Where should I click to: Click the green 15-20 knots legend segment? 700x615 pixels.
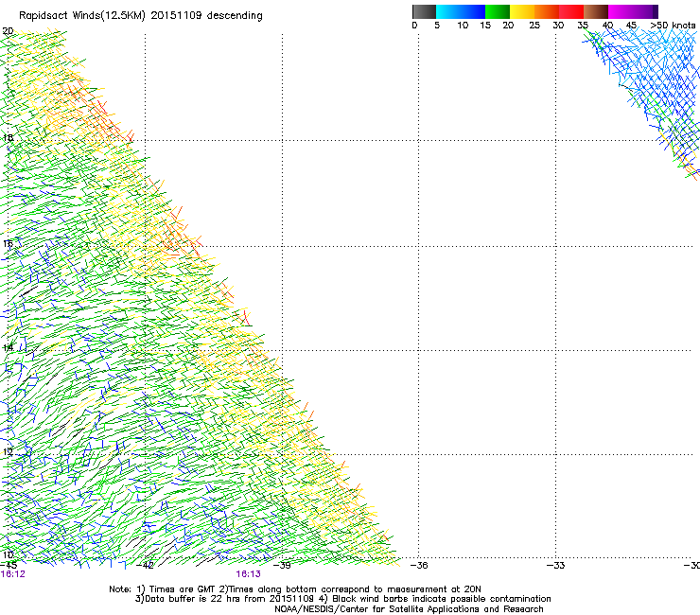click(x=498, y=11)
